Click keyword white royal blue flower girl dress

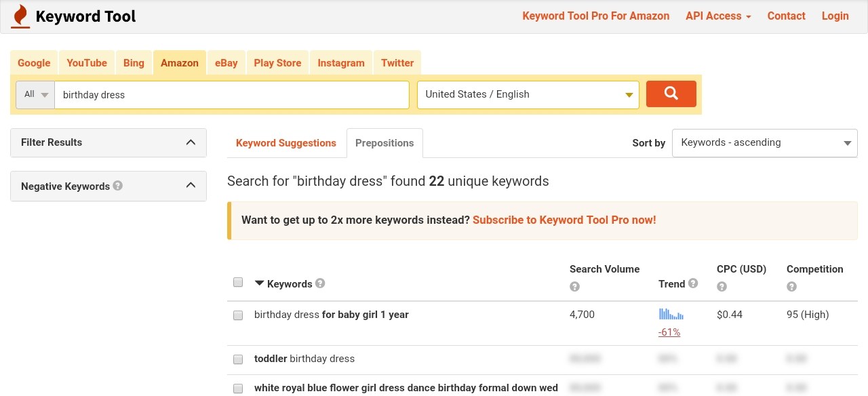point(406,388)
